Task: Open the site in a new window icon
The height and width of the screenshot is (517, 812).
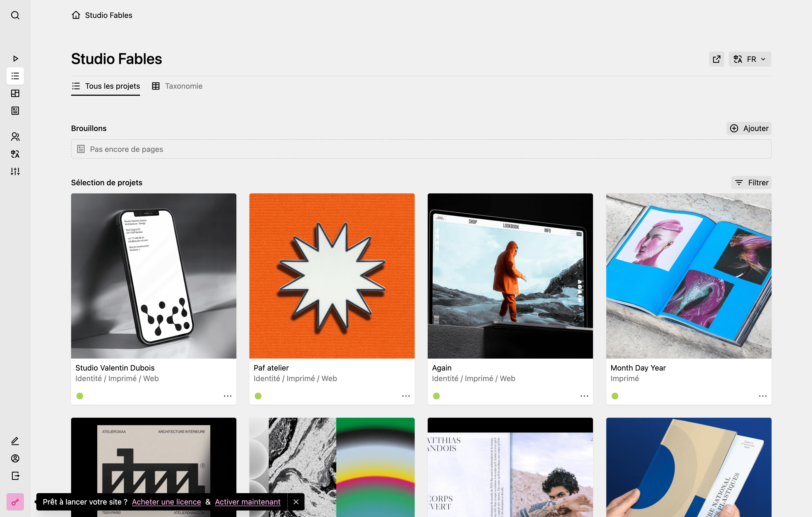Action: tap(716, 59)
